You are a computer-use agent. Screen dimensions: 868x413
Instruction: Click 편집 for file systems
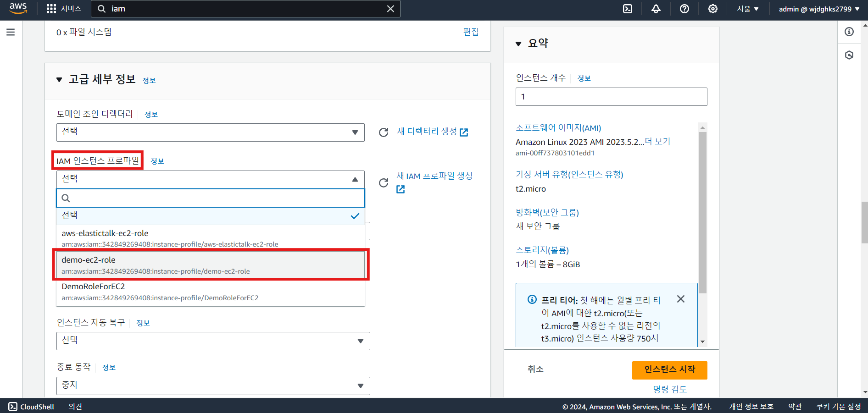[471, 32]
